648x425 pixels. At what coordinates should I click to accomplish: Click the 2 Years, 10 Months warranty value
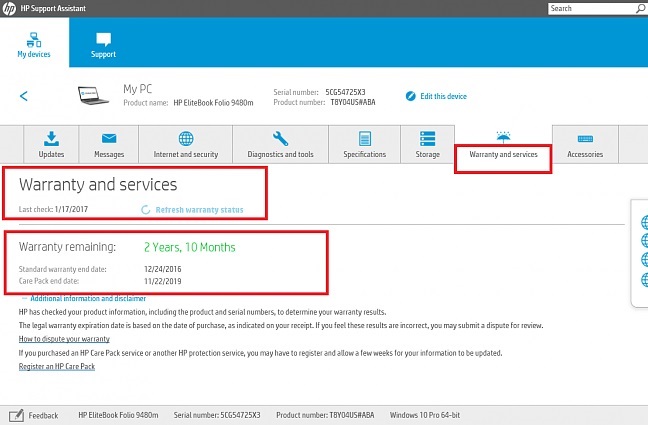click(x=190, y=247)
